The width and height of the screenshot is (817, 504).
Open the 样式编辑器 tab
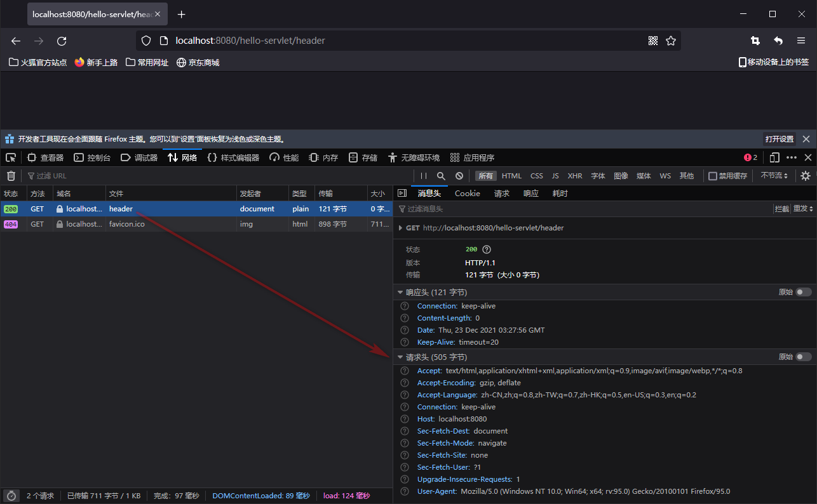233,157
